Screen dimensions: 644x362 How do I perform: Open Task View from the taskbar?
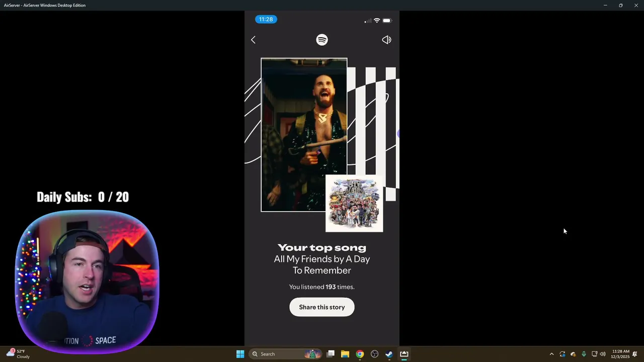[331, 354]
